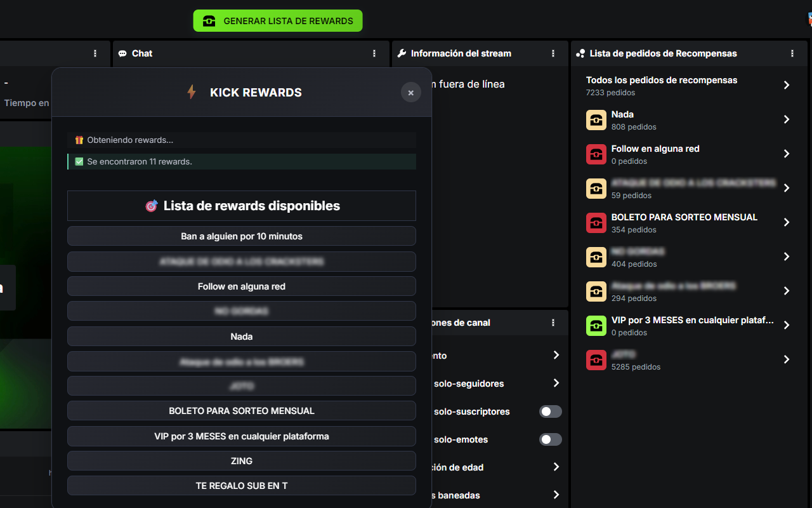Viewport: 812px width, 508px height.
Task: Click the wrench icon beside Información del stream
Action: click(x=402, y=53)
